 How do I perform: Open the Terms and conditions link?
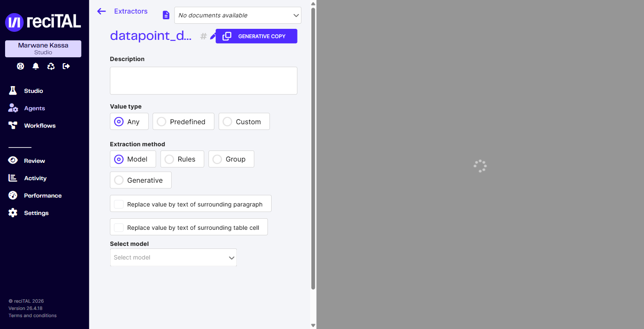33,315
